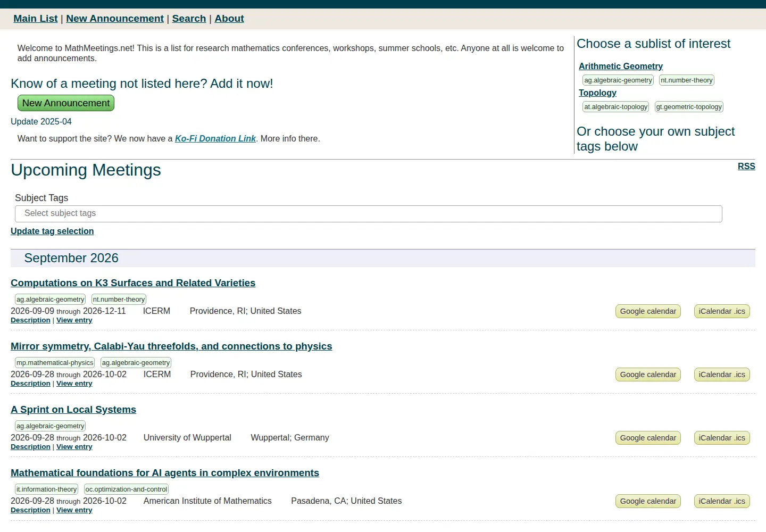Click the green New Announcement button

[x=66, y=103]
